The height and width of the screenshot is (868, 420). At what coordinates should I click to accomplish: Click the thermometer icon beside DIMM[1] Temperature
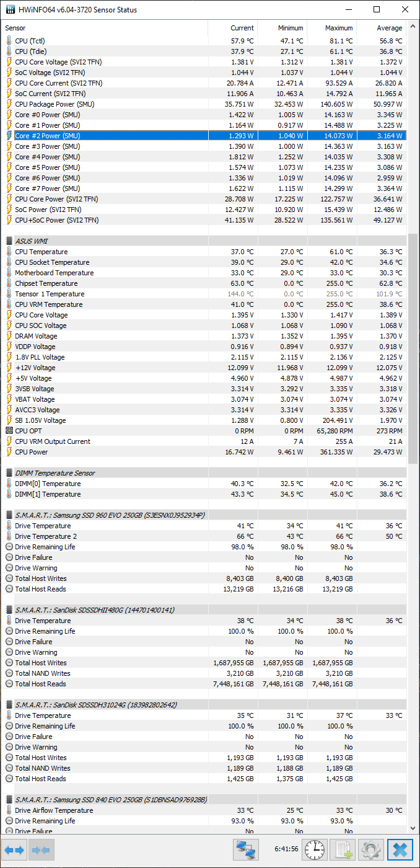(9, 494)
